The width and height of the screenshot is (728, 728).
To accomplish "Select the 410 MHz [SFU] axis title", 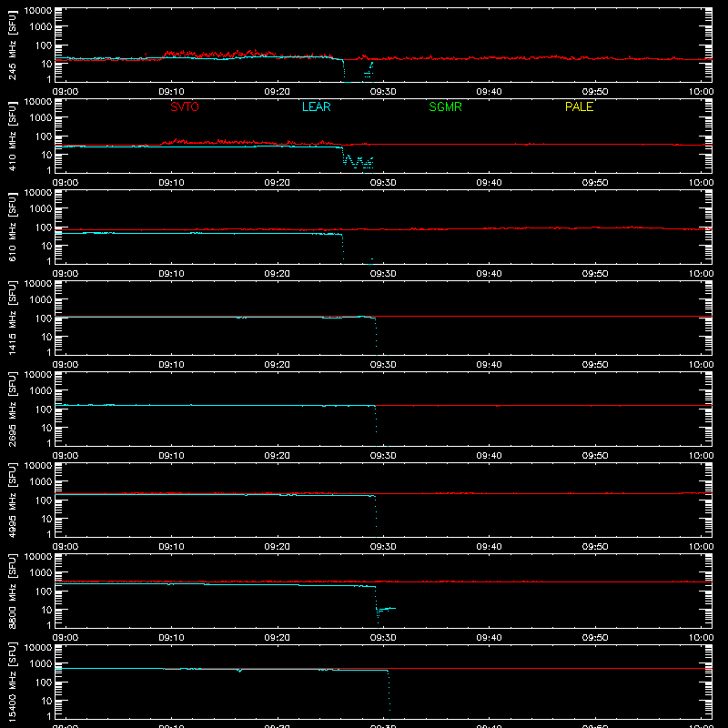I will [x=12, y=136].
